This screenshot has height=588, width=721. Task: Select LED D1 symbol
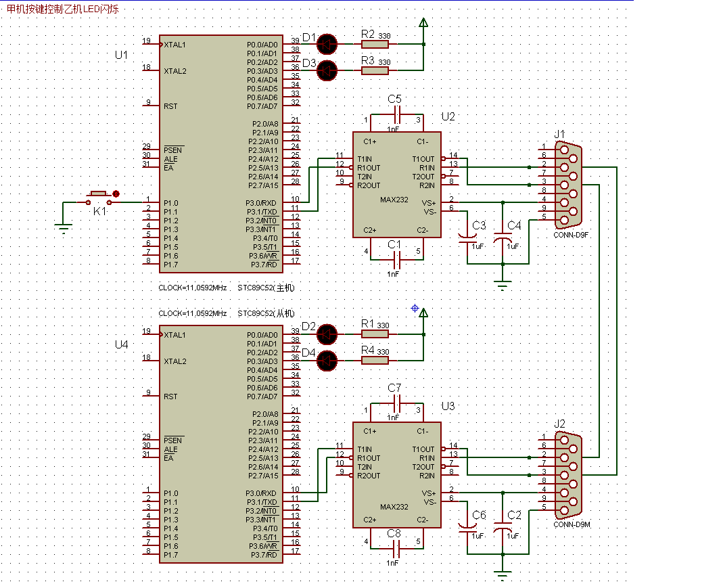(x=327, y=44)
